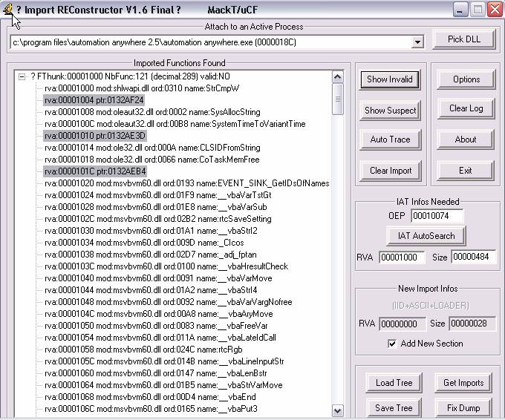Select the _adj_fptan import row
This screenshot has height=420, width=505.
pyautogui.click(x=151, y=255)
